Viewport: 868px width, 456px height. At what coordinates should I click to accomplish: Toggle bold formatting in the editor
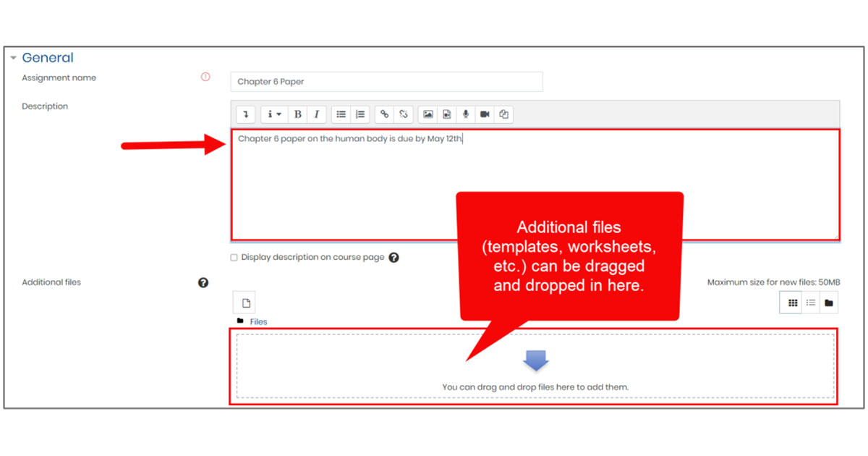tap(297, 114)
